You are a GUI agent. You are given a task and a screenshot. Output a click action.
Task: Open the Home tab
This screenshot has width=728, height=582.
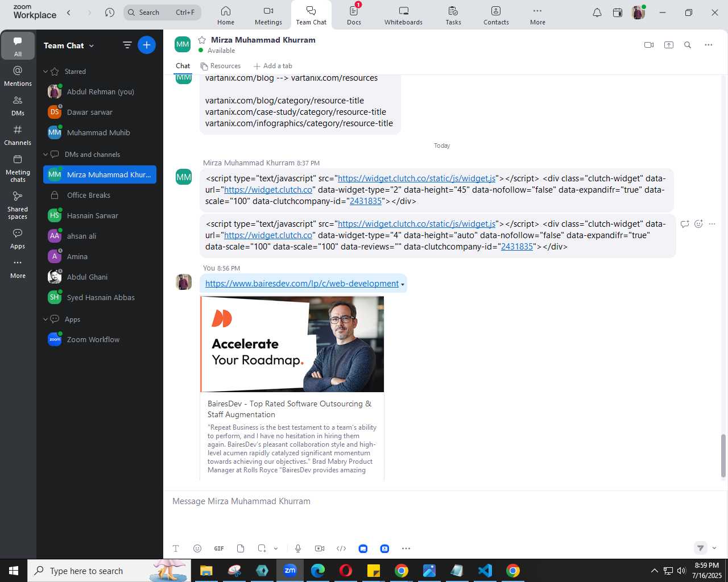(226, 15)
